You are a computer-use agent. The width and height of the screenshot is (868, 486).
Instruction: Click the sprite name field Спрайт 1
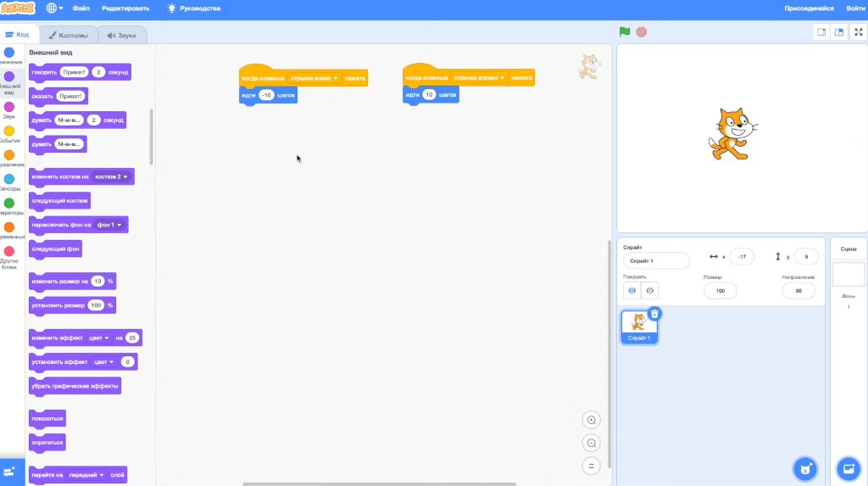(657, 260)
